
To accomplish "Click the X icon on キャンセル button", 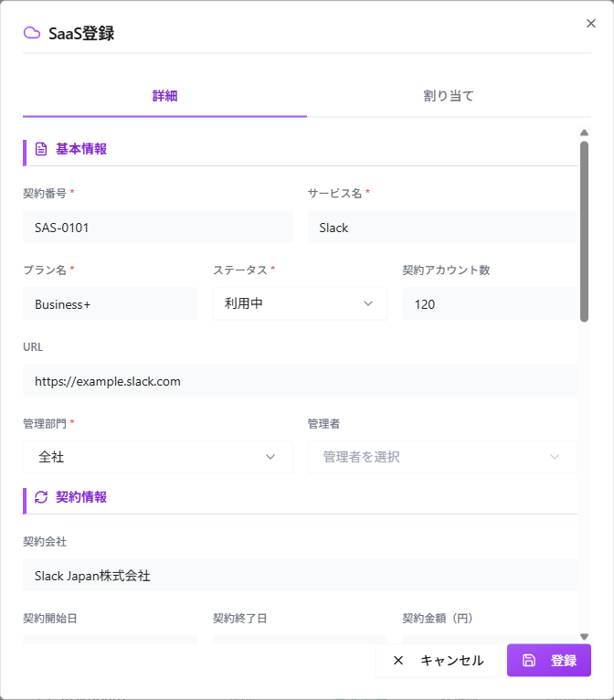I will point(398,661).
